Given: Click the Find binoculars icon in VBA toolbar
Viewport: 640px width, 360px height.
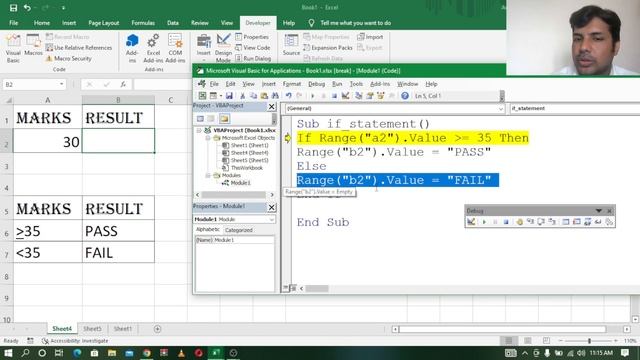Looking at the screenshot, I should (276, 96).
